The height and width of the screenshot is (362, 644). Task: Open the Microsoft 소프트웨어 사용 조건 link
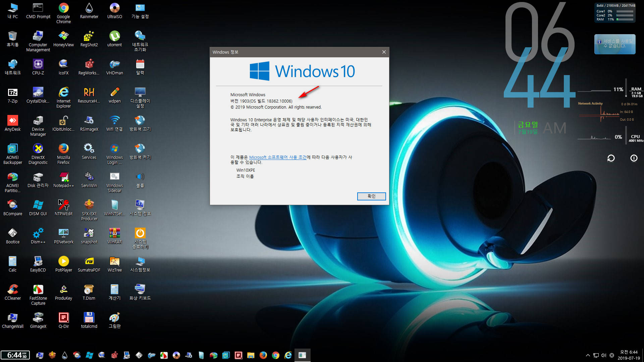pyautogui.click(x=278, y=157)
